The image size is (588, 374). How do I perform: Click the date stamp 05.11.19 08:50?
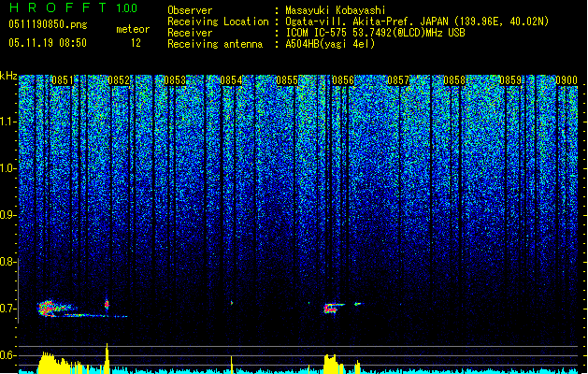[48, 43]
